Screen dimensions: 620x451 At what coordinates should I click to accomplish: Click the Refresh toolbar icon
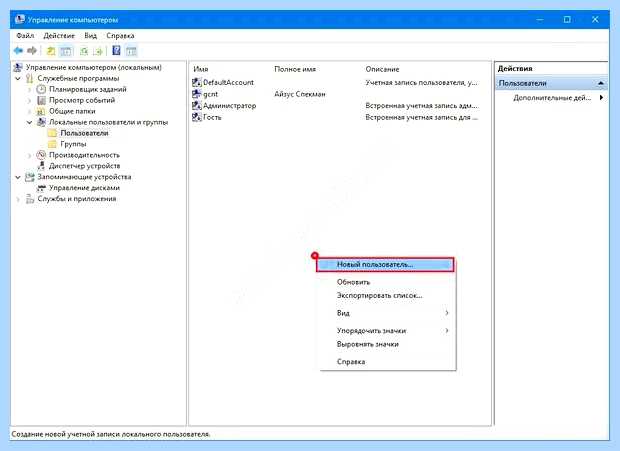coord(84,51)
